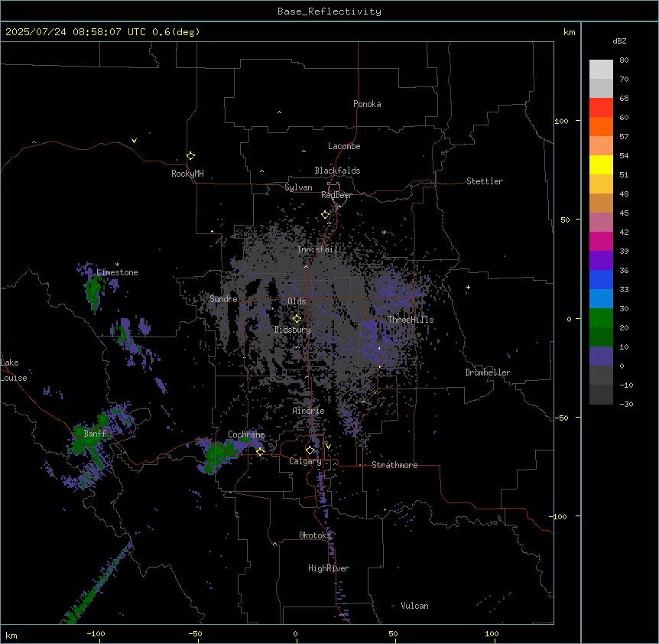Click the yellow diamond marker near RockyMH
This screenshot has height=644, width=659.
190,156
